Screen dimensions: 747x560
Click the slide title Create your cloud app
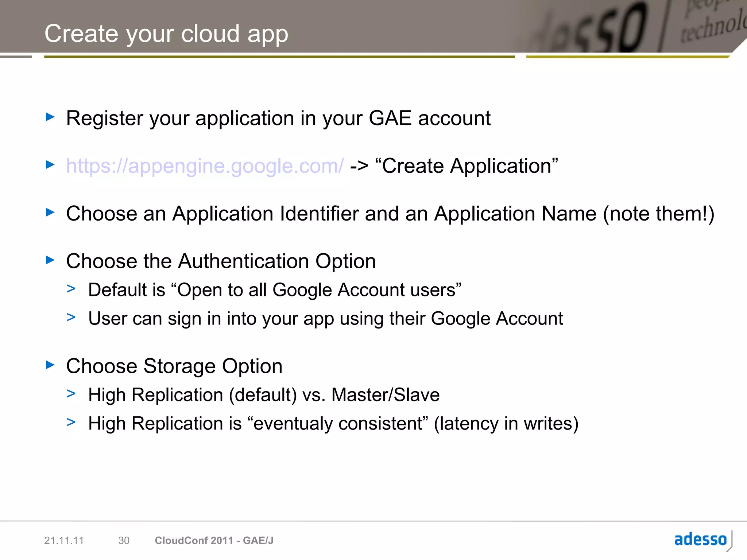pyautogui.click(x=166, y=34)
